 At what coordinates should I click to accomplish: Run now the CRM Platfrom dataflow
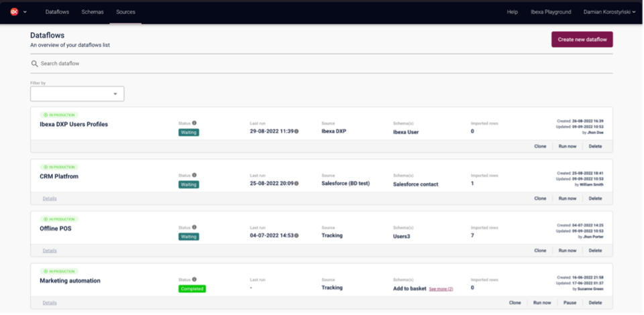[568, 198]
